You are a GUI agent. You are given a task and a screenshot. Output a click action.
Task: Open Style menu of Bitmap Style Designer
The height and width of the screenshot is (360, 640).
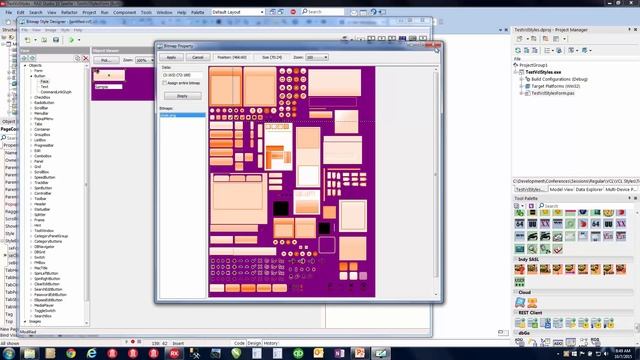coord(65,30)
